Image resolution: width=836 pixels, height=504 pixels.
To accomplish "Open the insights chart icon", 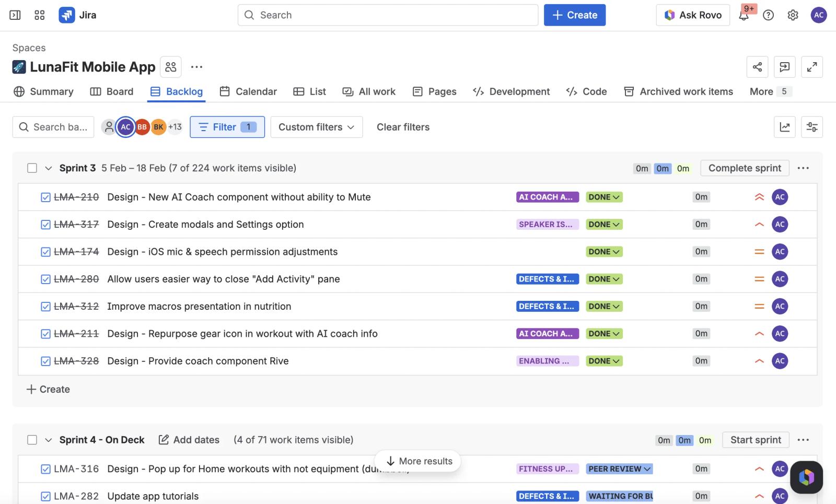I will 784,127.
